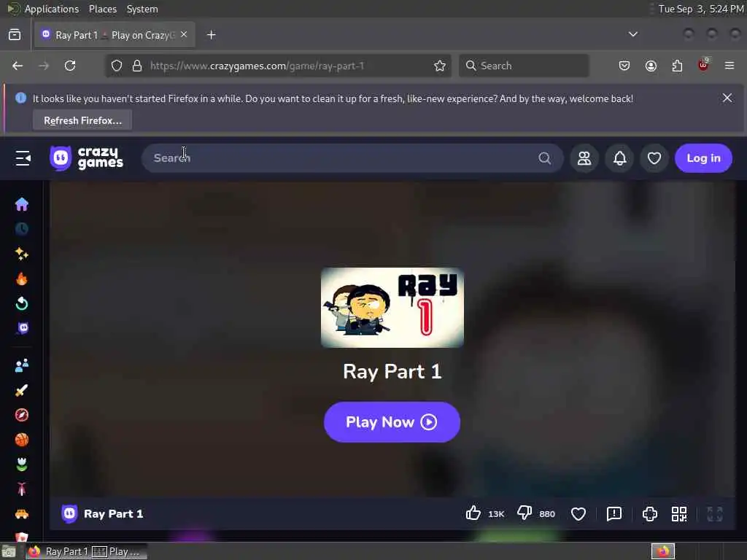
Task: Click the Ray Part 1 game thumbnail
Action: (392, 308)
